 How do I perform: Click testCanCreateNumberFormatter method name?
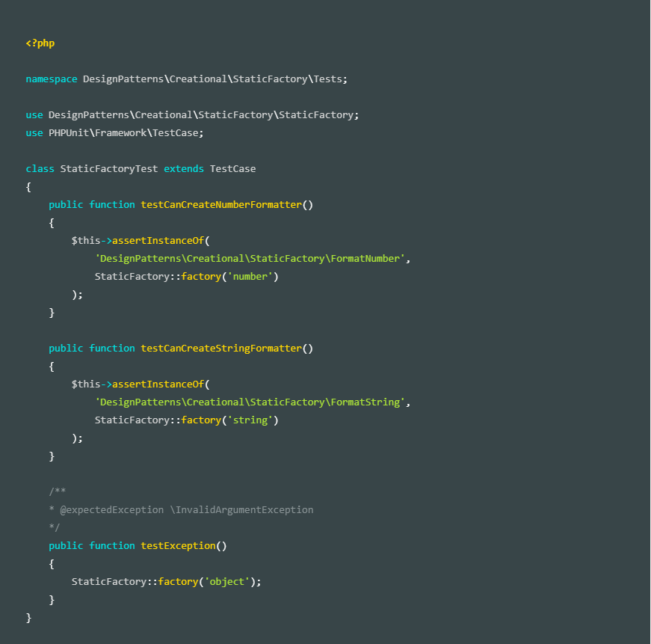coord(221,205)
